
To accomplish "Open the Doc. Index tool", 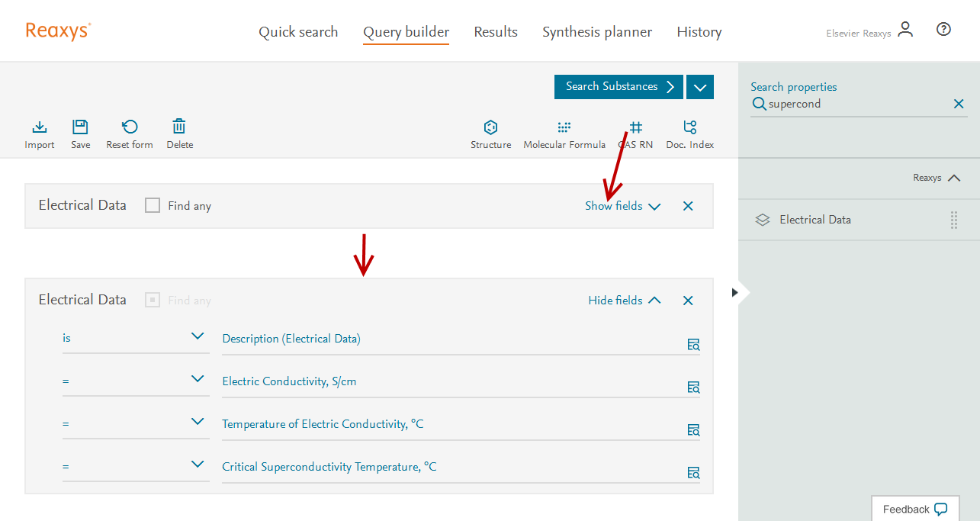I will 689,127.
